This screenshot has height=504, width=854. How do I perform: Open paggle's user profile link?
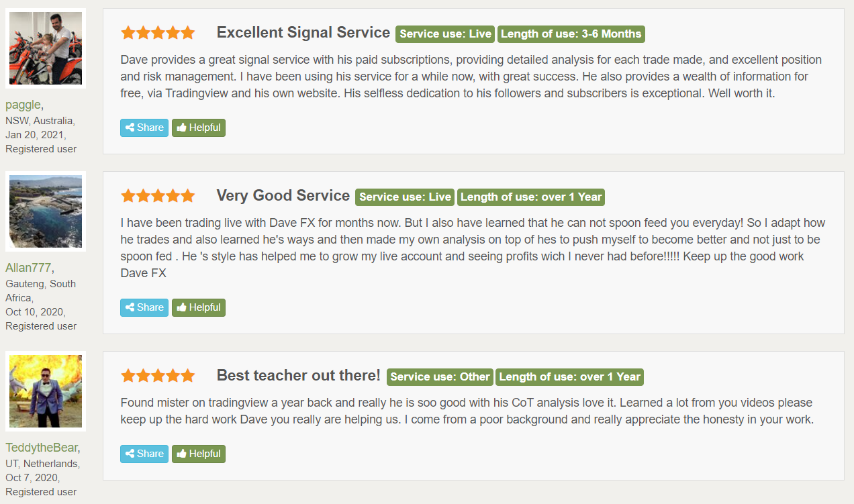click(23, 105)
